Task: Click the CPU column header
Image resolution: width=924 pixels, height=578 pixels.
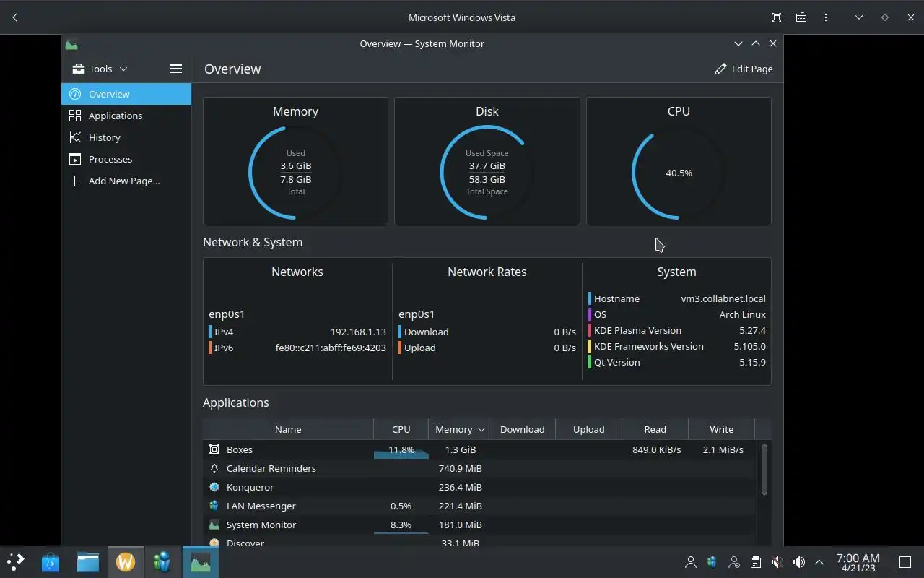Action: pos(401,429)
